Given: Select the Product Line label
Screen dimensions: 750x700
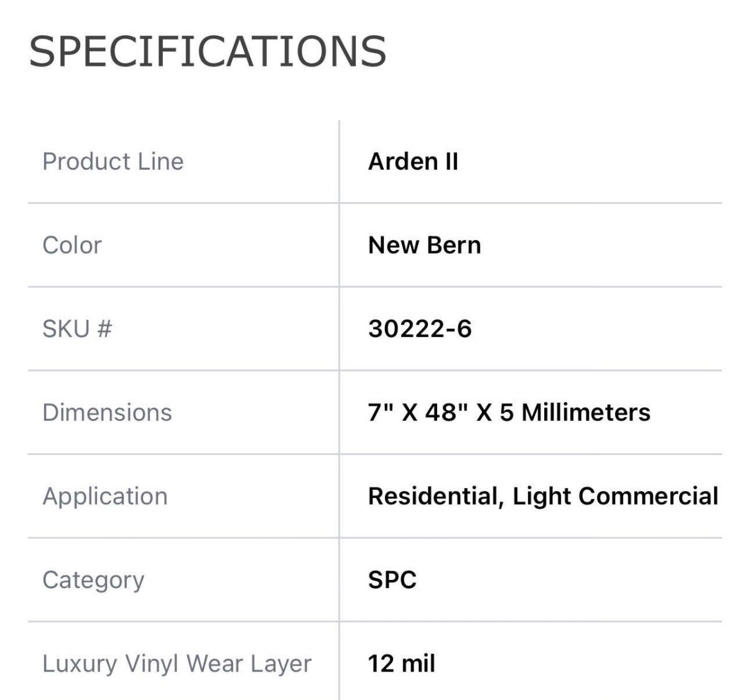Looking at the screenshot, I should (x=113, y=162).
